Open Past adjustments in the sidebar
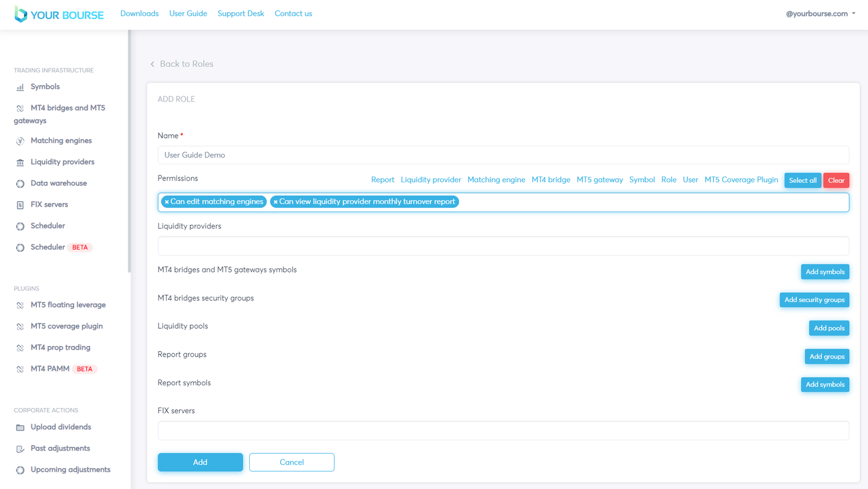Image resolution: width=868 pixels, height=489 pixels. (60, 448)
